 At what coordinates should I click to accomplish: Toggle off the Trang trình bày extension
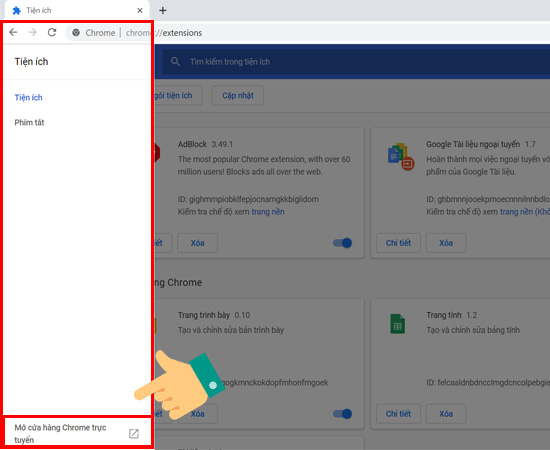342,414
